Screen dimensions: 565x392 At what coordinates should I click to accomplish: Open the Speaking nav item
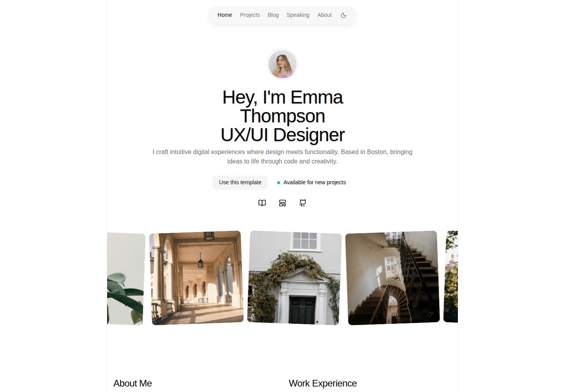coord(298,15)
